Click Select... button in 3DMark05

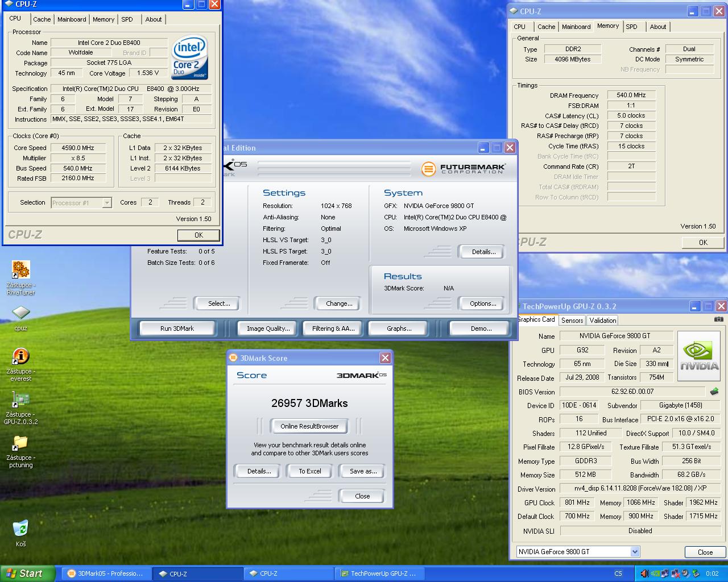(x=219, y=304)
